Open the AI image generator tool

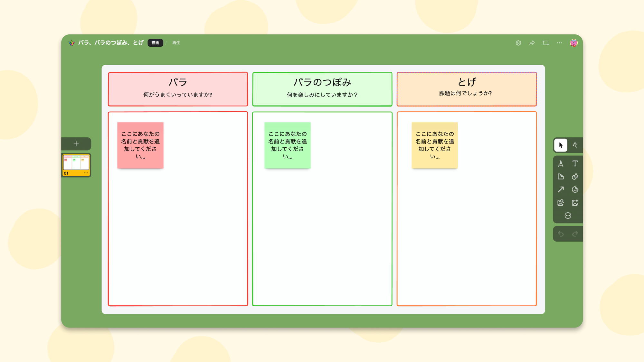coord(575,202)
